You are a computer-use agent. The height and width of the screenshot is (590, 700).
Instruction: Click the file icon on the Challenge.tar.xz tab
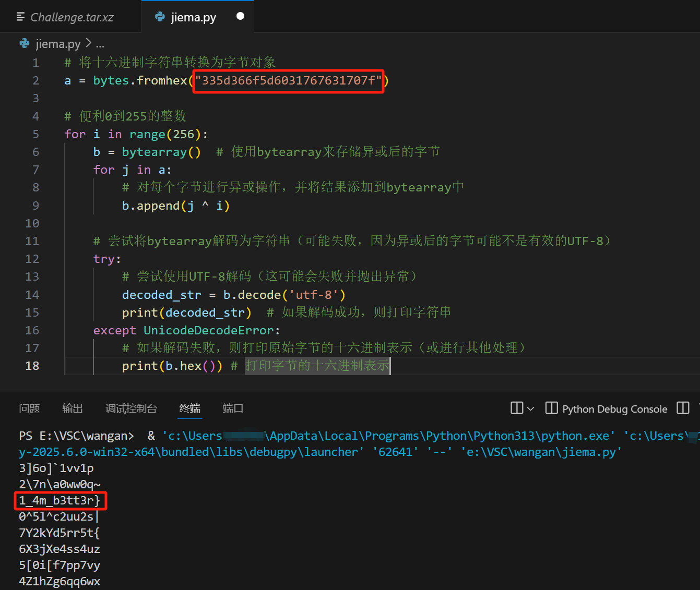(x=21, y=17)
